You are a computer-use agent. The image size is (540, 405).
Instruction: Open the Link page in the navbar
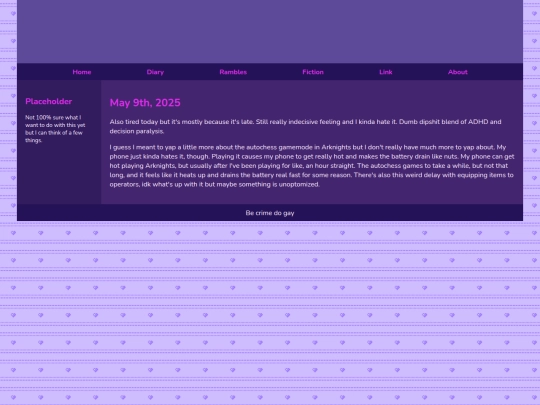click(x=385, y=72)
